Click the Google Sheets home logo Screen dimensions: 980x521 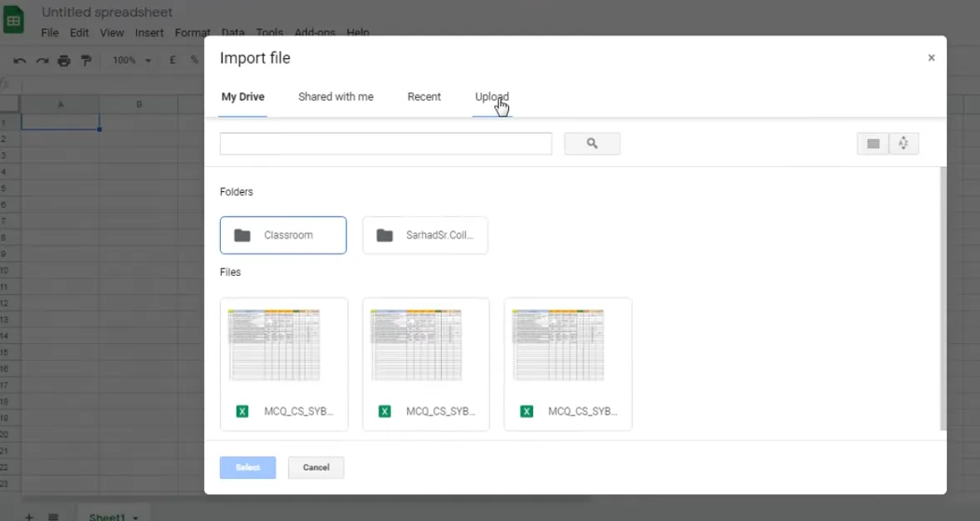13,21
